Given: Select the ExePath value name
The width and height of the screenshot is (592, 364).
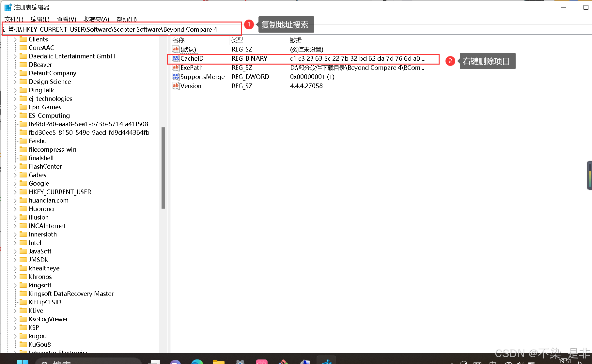Looking at the screenshot, I should (x=192, y=68).
